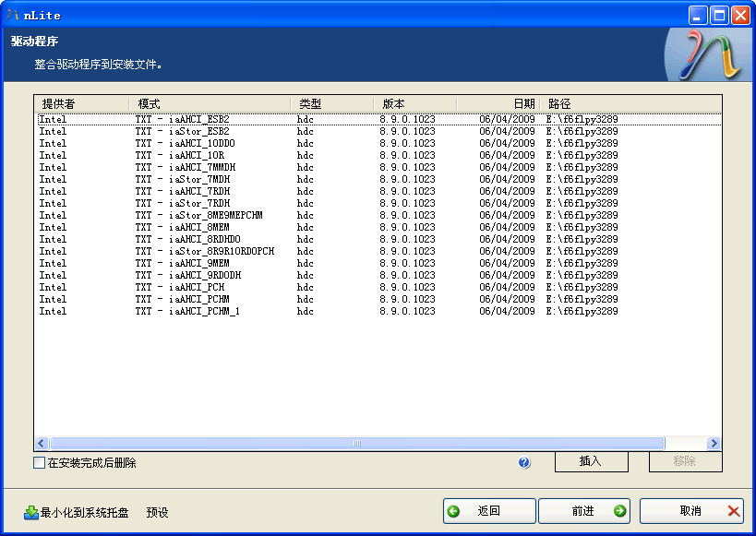Select row TXT - iaAHCI_ESB2
756x536 pixels.
click(x=379, y=120)
